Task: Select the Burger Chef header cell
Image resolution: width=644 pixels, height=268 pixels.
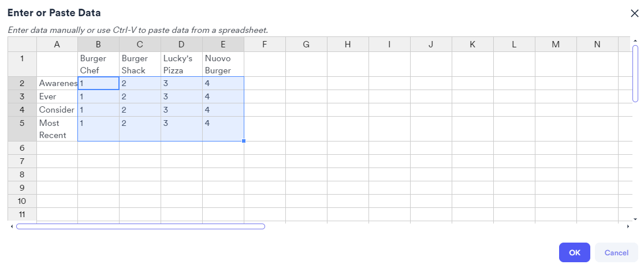Action: pyautogui.click(x=98, y=64)
